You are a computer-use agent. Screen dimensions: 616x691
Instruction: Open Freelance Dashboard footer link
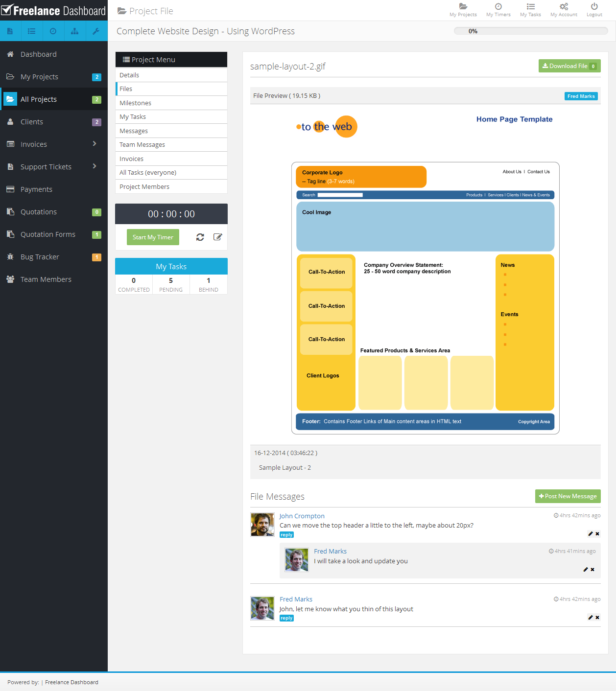coord(71,682)
